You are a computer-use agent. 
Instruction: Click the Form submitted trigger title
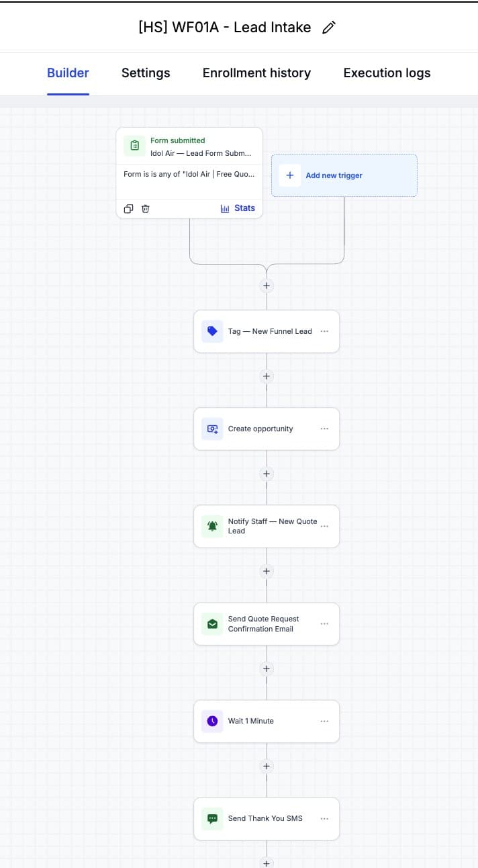178,140
